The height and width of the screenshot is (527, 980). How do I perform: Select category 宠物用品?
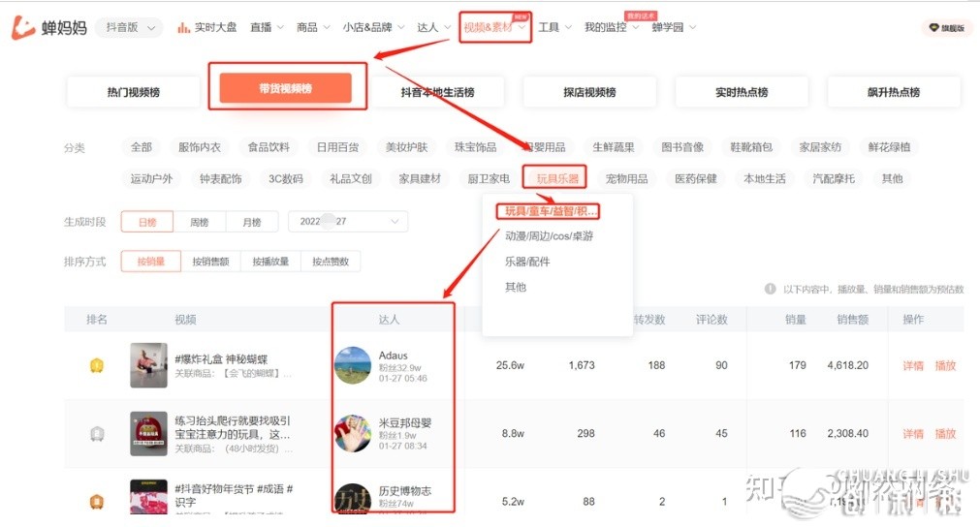point(627,178)
